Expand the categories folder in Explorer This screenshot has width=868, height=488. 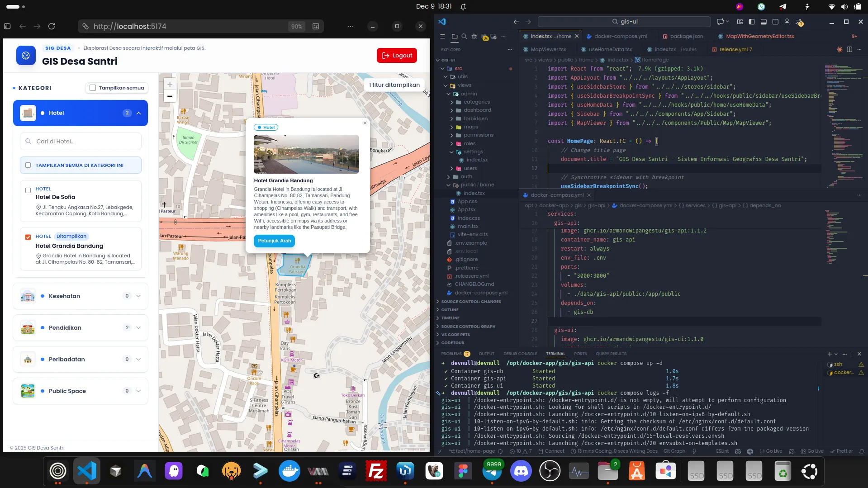click(476, 102)
